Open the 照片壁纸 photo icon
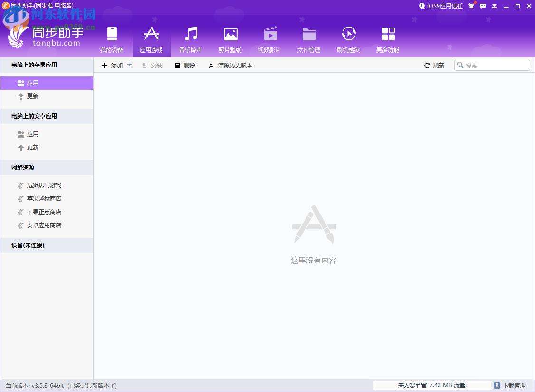Viewport: 535px width, 392px height. coord(230,34)
